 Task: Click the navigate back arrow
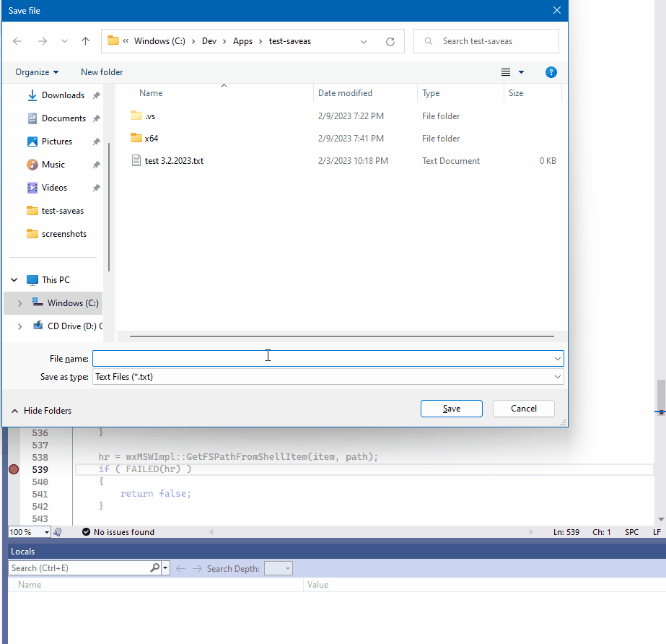pyautogui.click(x=17, y=41)
